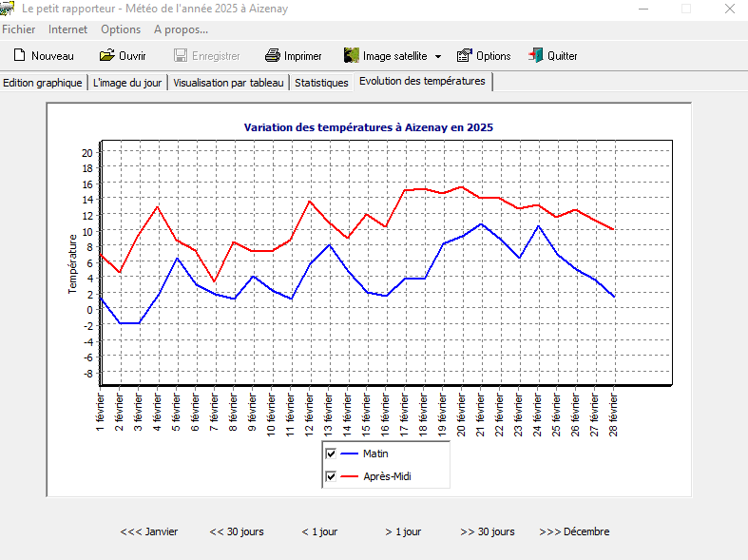Click the Nouveau document icon
Image resolution: width=748 pixels, height=560 pixels.
pyautogui.click(x=17, y=56)
